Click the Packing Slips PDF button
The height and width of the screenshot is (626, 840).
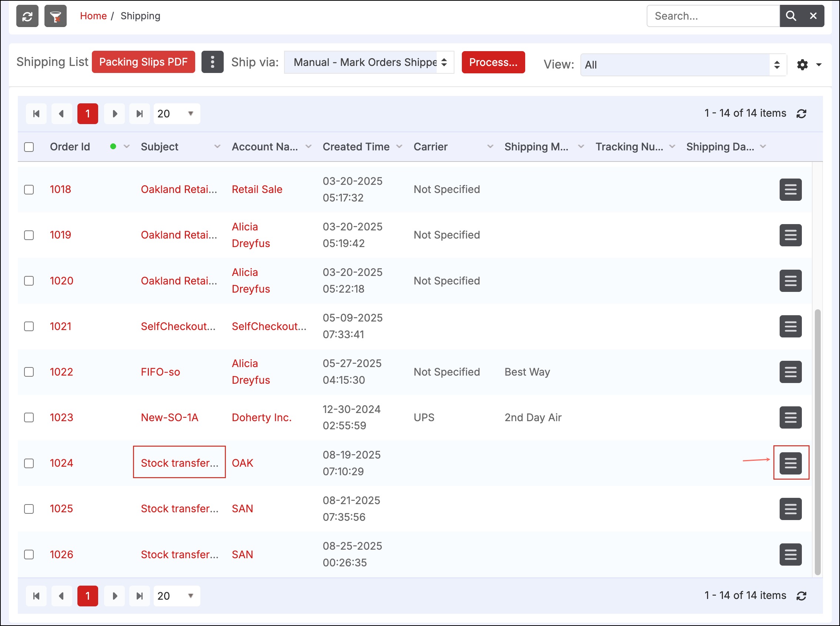143,62
